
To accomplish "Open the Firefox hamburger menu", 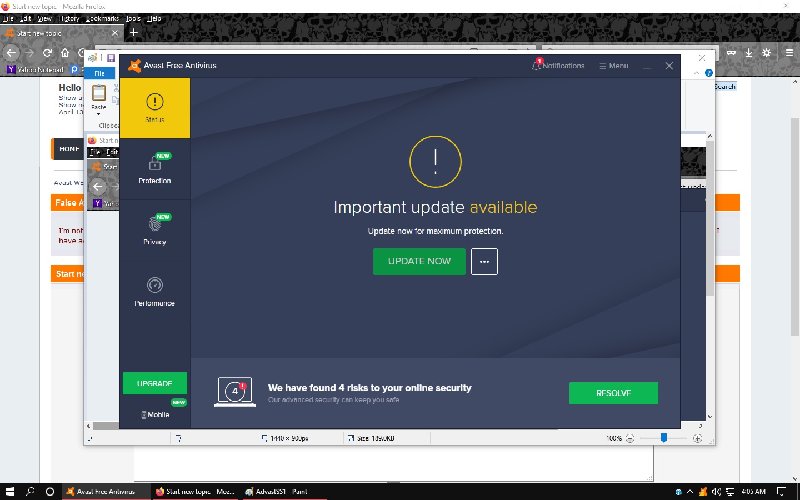I will click(x=789, y=53).
